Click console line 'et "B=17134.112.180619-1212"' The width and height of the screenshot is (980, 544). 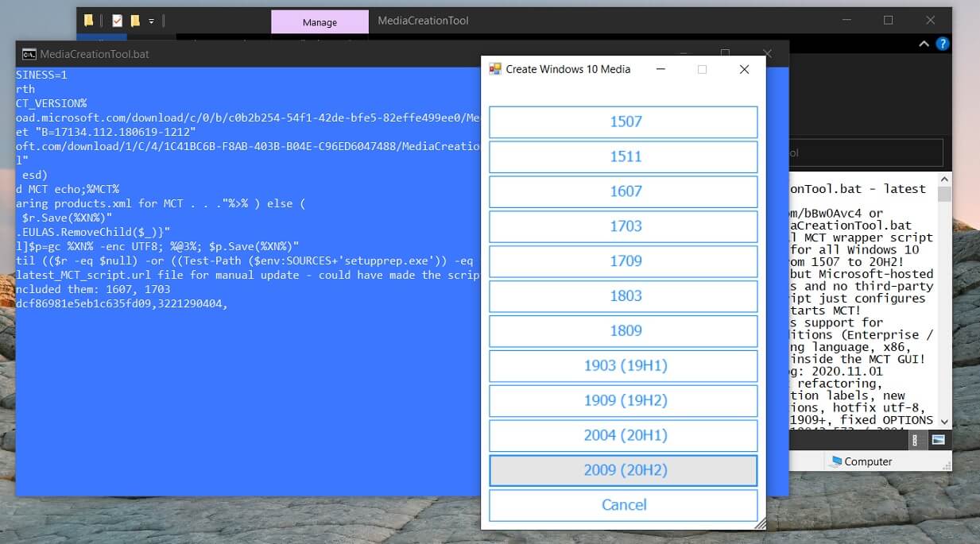point(106,132)
